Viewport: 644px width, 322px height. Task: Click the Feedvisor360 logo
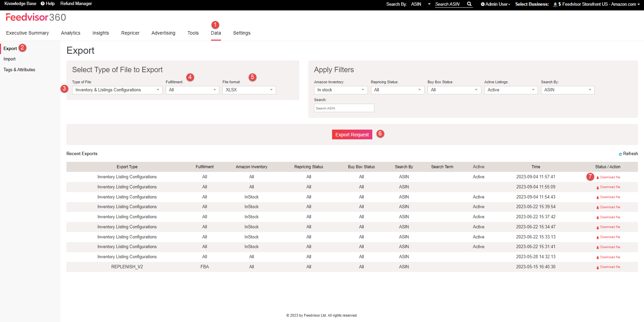tap(36, 17)
